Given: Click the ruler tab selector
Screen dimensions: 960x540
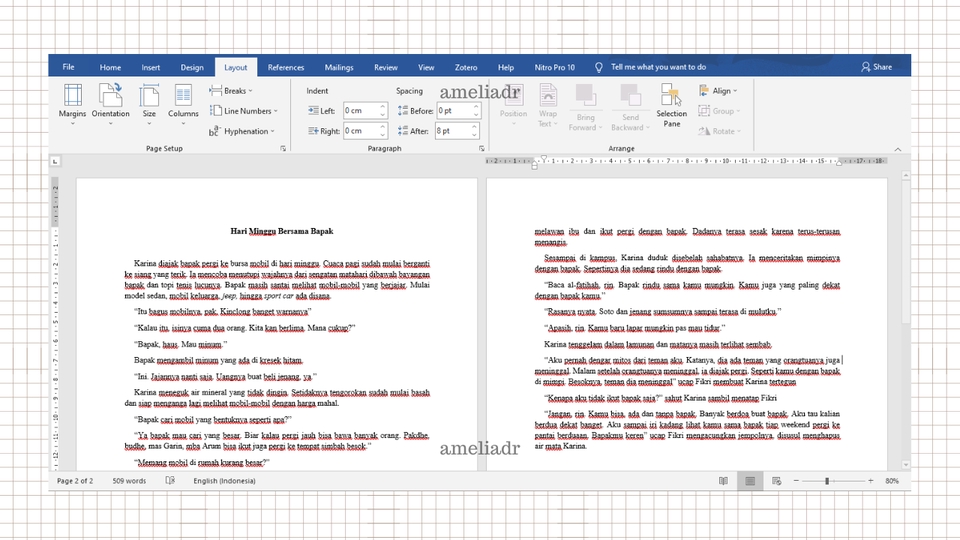Looking at the screenshot, I should 55,162.
